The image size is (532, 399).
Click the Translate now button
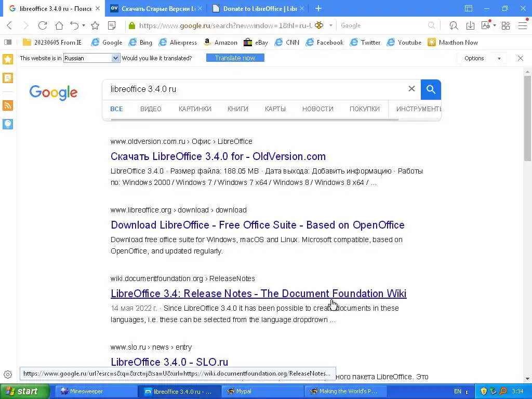coord(235,58)
